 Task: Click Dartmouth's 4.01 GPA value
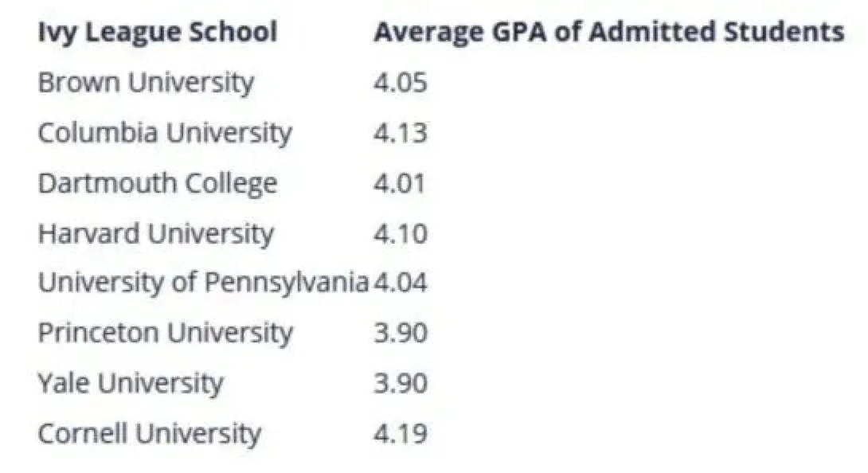click(x=401, y=182)
